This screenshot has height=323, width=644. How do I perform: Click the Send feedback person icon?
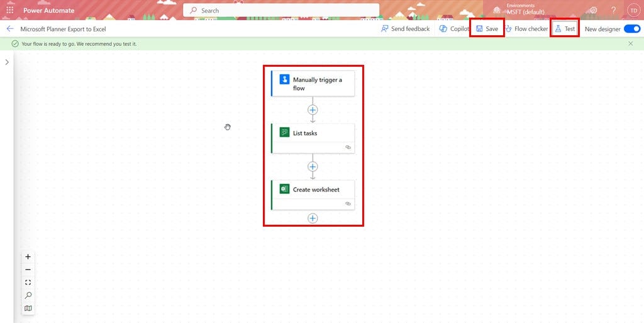tap(384, 29)
